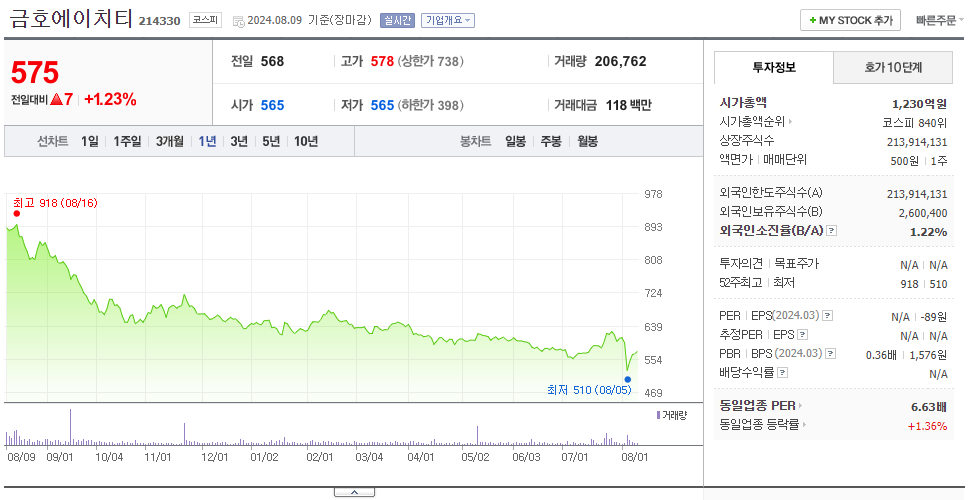Click 외국인소진율 value 1.22%
This screenshot has height=500, width=968.
928,232
